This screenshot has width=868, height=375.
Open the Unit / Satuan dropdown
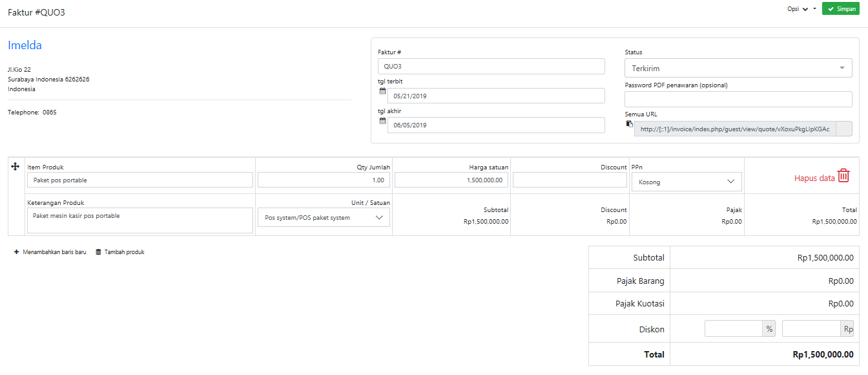[324, 218]
